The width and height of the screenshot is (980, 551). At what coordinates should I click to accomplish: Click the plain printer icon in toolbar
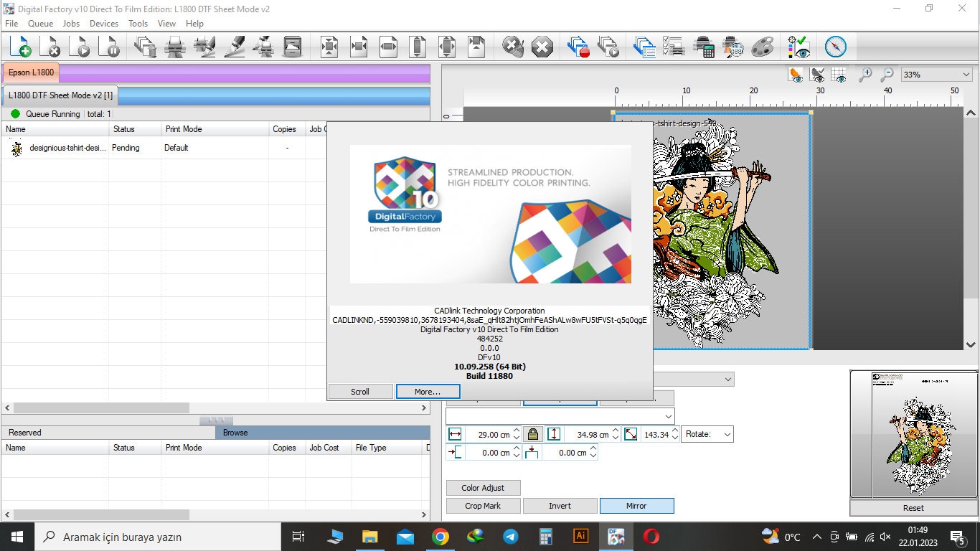pos(175,47)
